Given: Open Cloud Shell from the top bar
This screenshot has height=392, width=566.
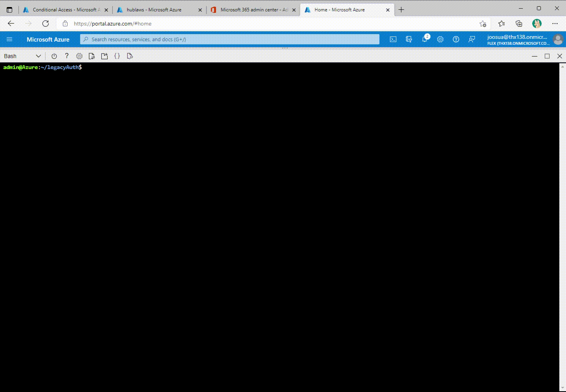Looking at the screenshot, I should tap(393, 39).
